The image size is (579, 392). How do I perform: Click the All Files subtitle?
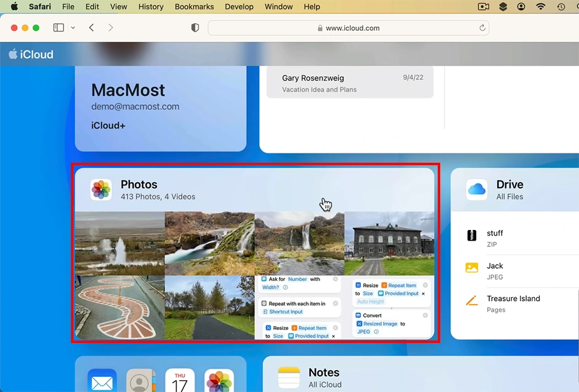click(509, 197)
